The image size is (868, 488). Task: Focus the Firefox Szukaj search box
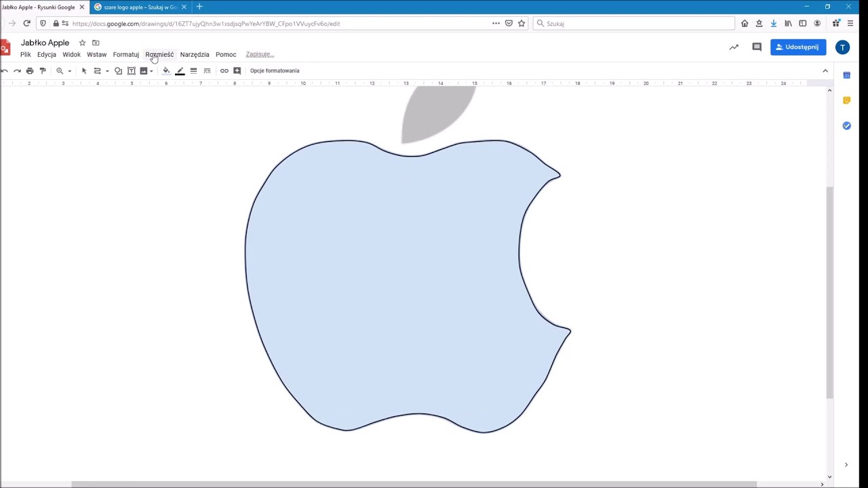pyautogui.click(x=634, y=23)
